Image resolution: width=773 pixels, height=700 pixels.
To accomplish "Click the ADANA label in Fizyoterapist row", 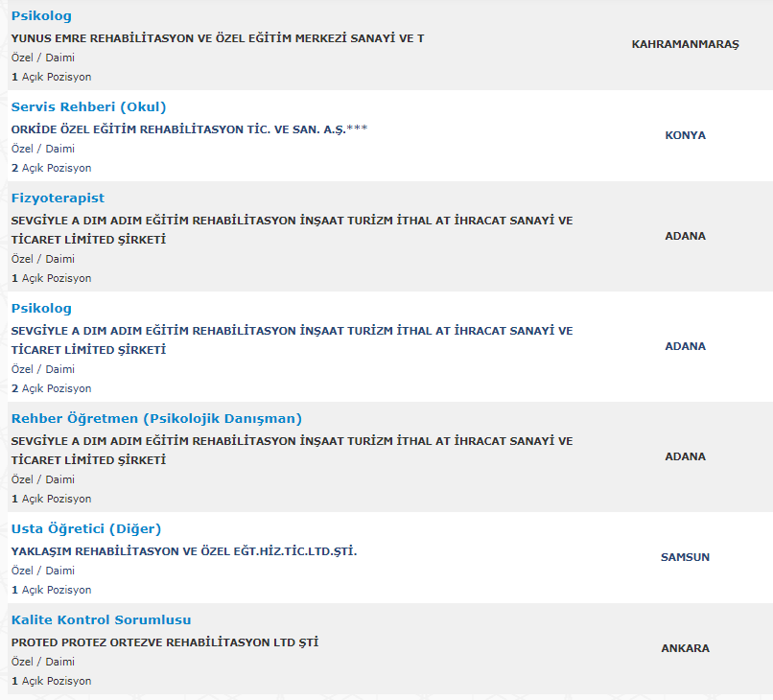I will 685,236.
